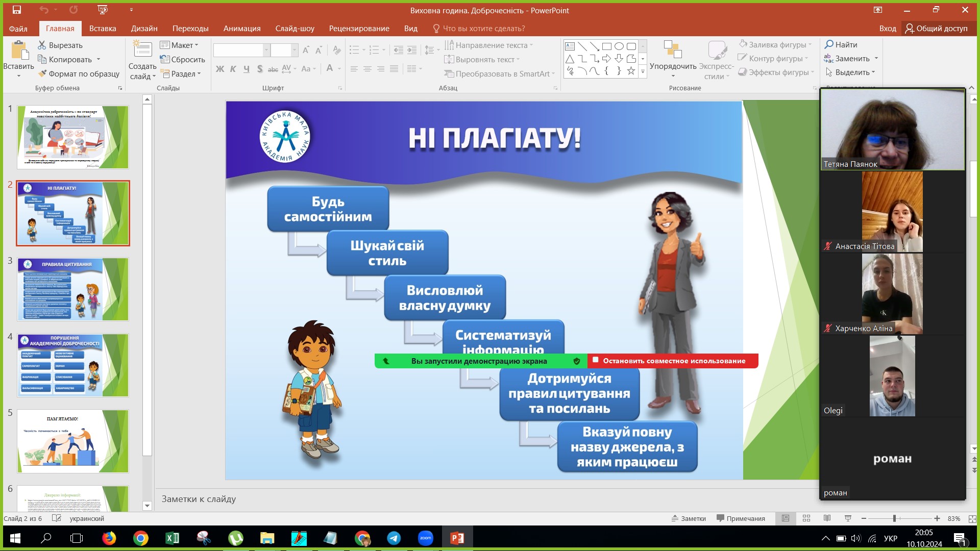
Task: Switch to reading view icon
Action: pos(827,518)
